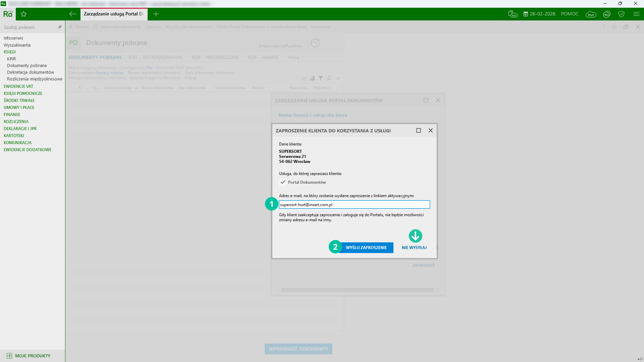Select the Zarządzanie usługą Portal tab
Image resolution: width=644 pixels, height=362 pixels.
click(113, 14)
